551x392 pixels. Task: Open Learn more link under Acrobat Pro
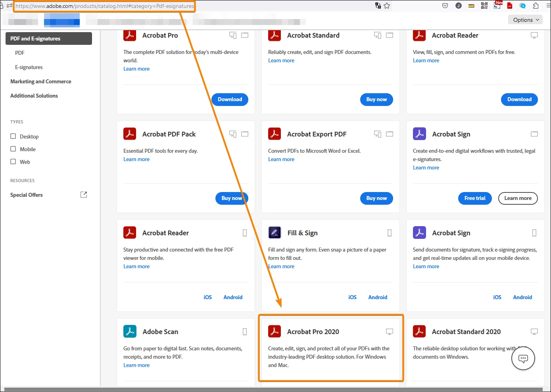pos(136,69)
